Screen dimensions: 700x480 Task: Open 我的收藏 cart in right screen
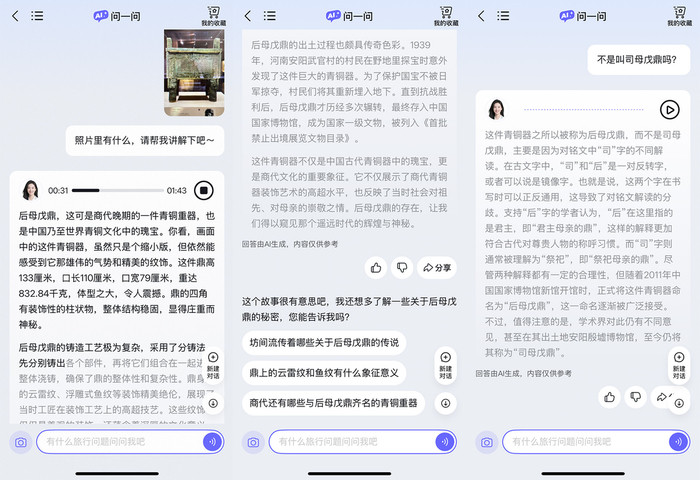(679, 16)
